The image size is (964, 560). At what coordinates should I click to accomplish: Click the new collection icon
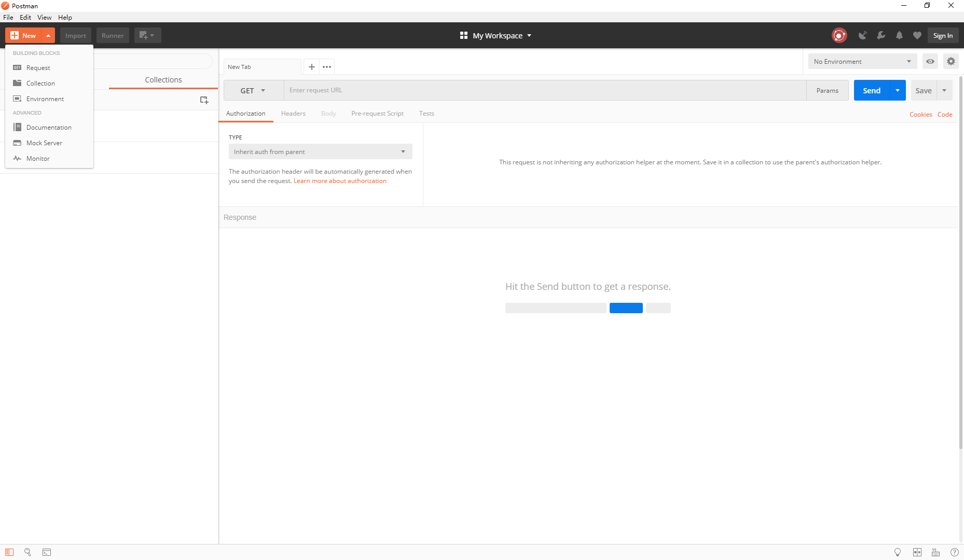point(204,100)
